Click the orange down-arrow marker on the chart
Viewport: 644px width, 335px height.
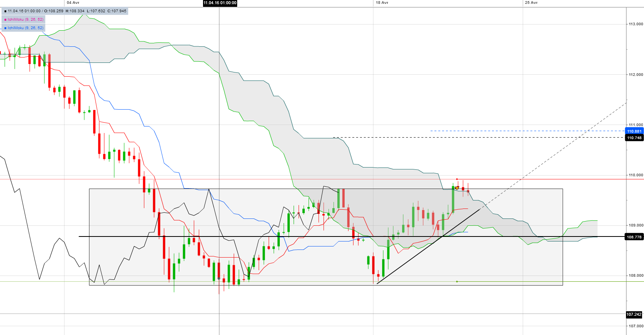pos(457,188)
